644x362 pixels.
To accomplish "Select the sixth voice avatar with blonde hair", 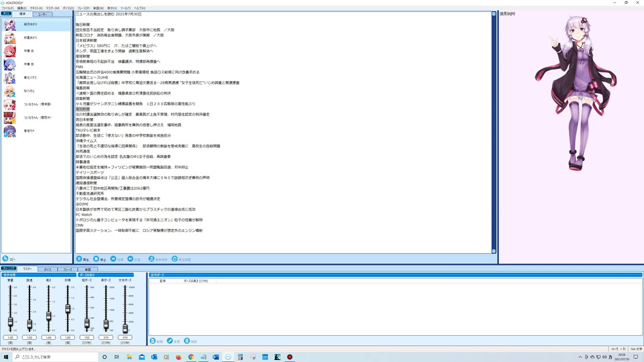I will pos(10,90).
